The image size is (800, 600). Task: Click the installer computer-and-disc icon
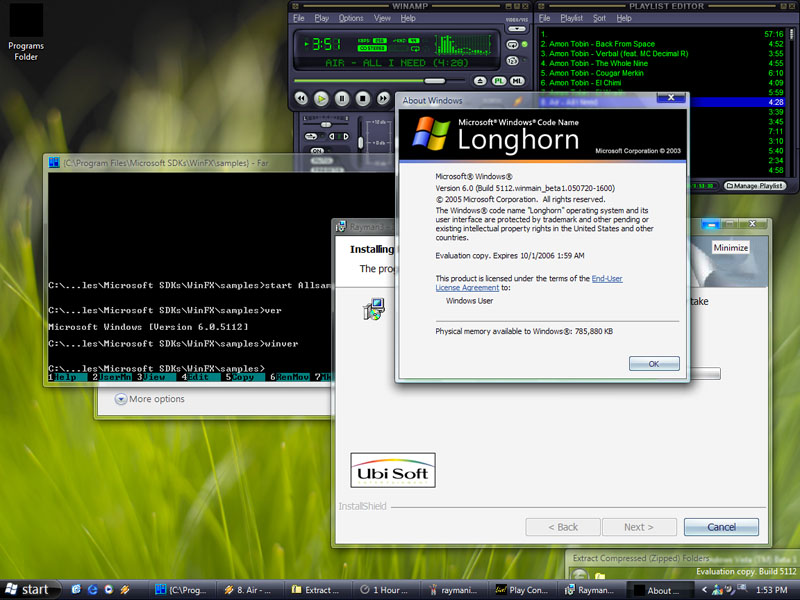(374, 309)
